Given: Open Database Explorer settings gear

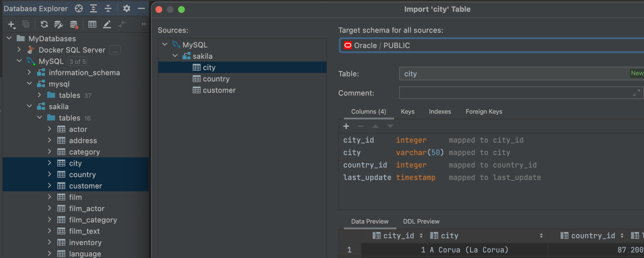Looking at the screenshot, I should tap(126, 9).
